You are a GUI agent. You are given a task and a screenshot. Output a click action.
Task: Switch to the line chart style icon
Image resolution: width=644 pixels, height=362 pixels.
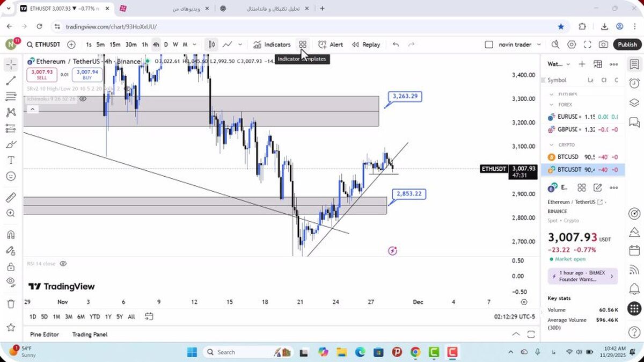(x=228, y=45)
